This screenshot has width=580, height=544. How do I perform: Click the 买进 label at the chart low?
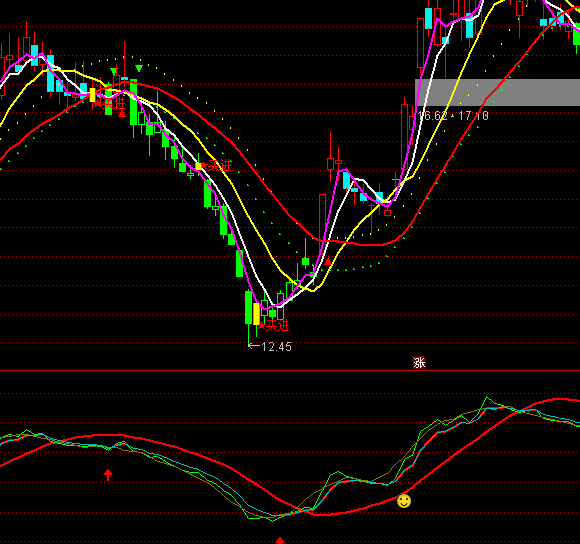click(x=278, y=325)
